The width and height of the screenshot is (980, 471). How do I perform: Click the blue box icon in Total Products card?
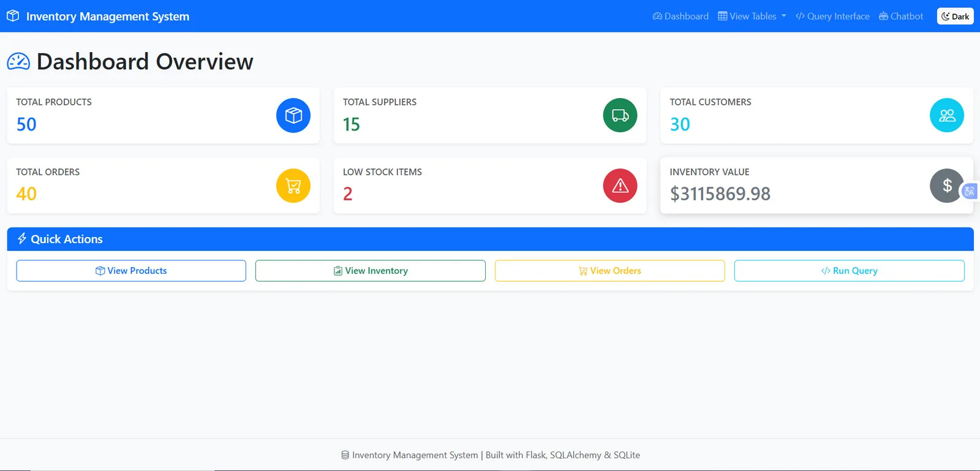pyautogui.click(x=293, y=115)
